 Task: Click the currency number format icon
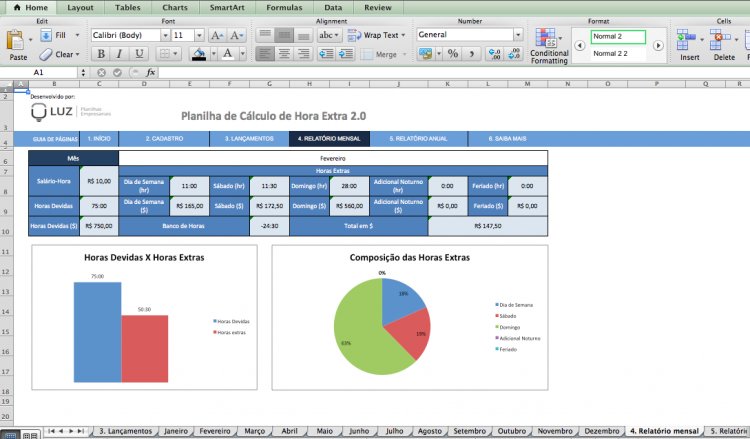[425, 54]
